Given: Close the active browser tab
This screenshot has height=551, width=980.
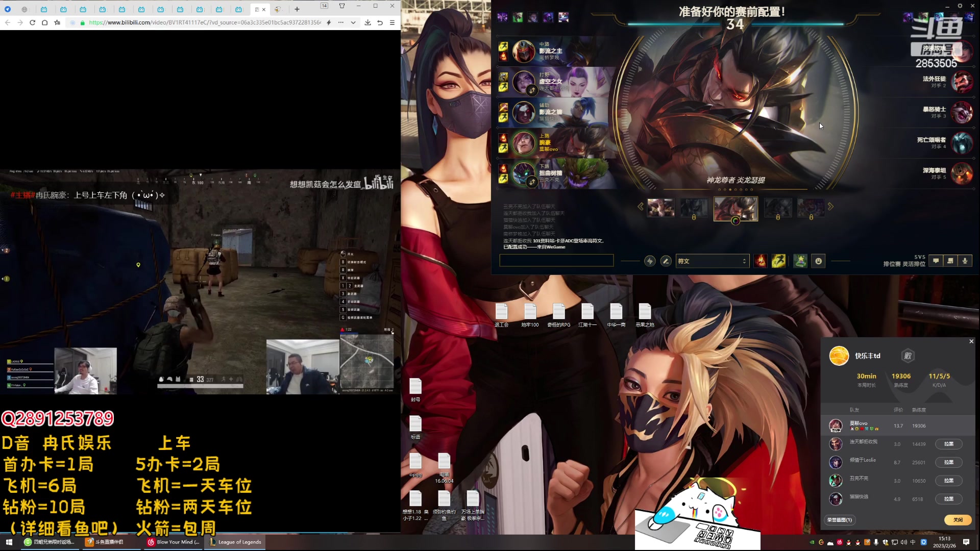Looking at the screenshot, I should click(264, 9).
